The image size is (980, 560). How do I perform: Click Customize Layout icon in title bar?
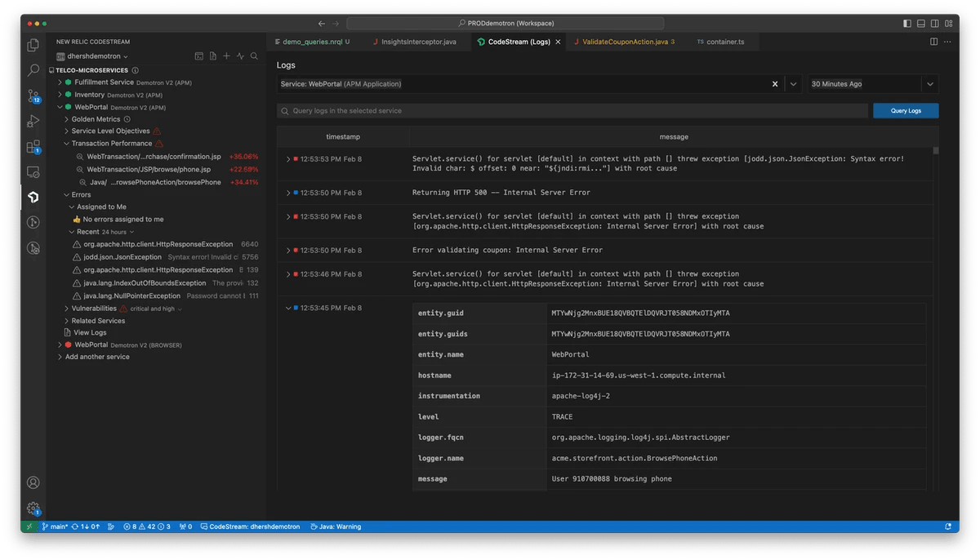(948, 24)
